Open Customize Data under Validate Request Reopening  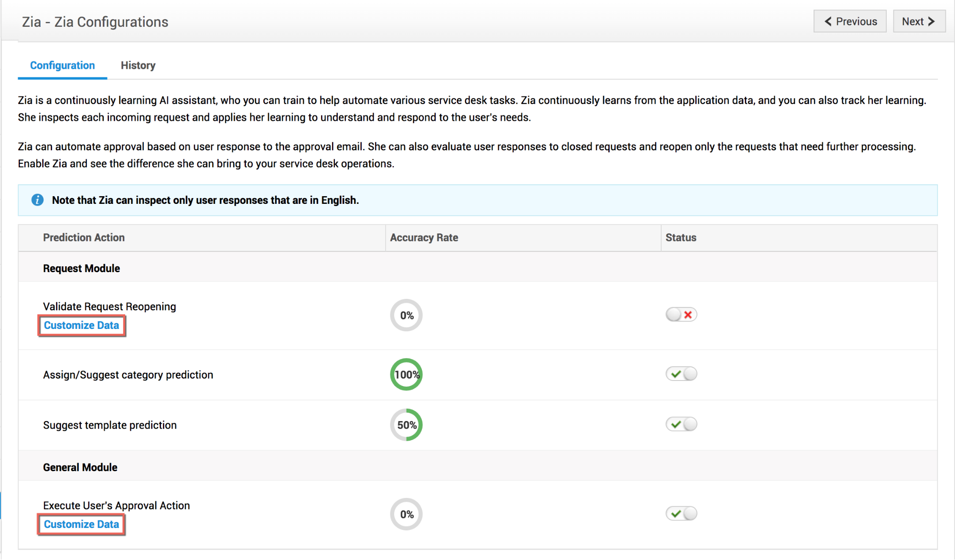click(x=82, y=326)
